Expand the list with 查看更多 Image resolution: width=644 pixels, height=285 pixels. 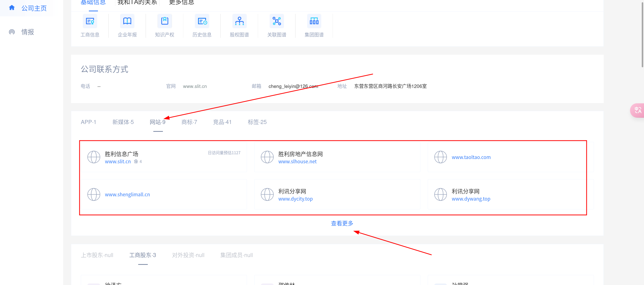coord(342,223)
